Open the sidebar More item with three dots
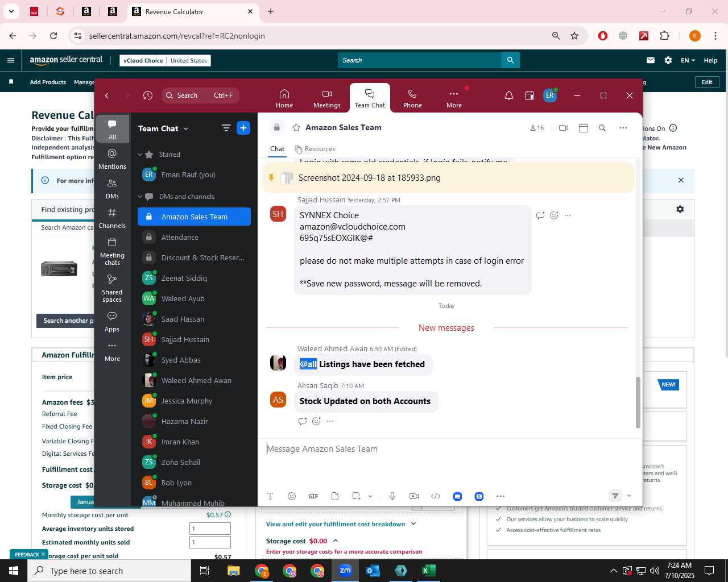This screenshot has height=582, width=728. 112,351
